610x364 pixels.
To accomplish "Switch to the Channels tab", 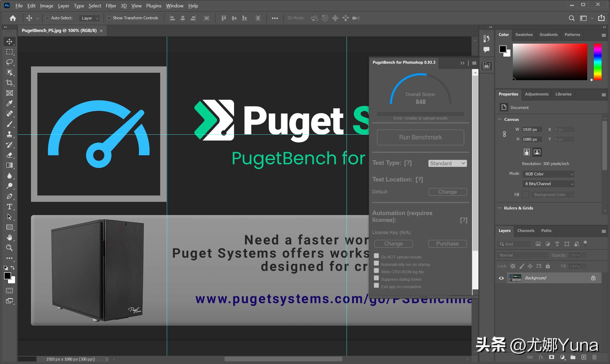I will click(x=526, y=231).
